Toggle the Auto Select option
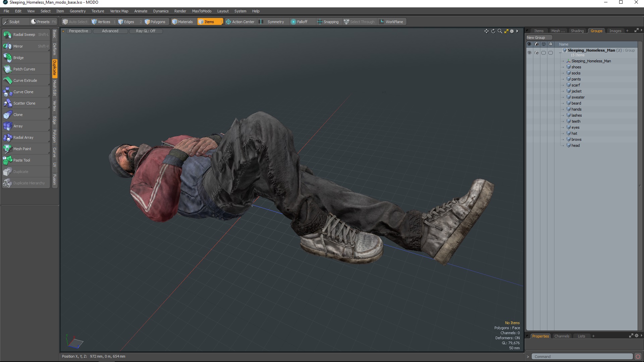The height and width of the screenshot is (362, 644). pyautogui.click(x=75, y=22)
